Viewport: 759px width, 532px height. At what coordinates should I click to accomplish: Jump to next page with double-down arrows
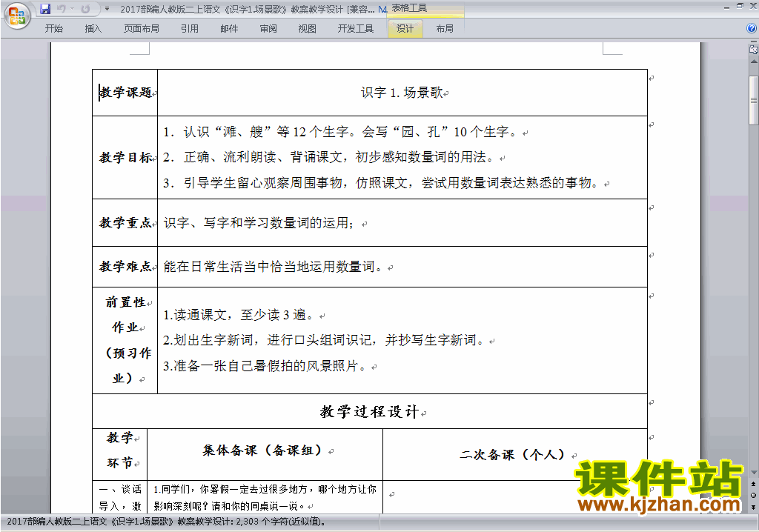click(754, 507)
